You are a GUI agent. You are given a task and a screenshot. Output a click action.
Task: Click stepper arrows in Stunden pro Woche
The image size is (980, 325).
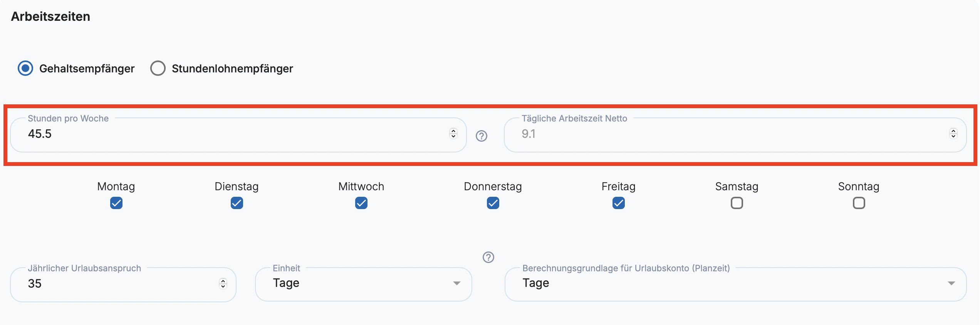tap(453, 133)
